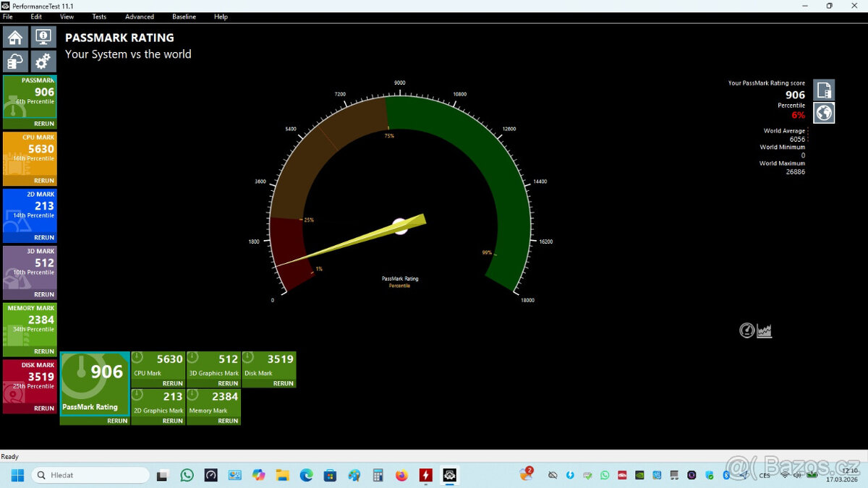Select the 3D MARK 512 sidebar tile
Image resolution: width=868 pixels, height=488 pixels.
click(x=30, y=268)
